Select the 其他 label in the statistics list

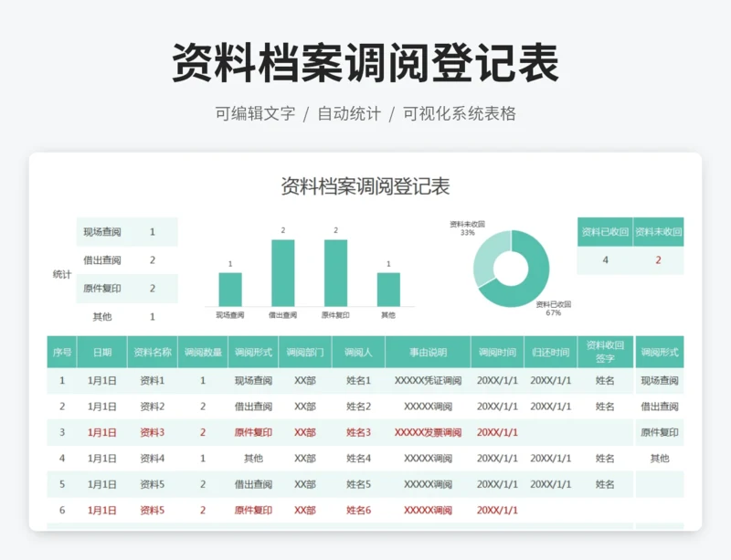coord(102,317)
